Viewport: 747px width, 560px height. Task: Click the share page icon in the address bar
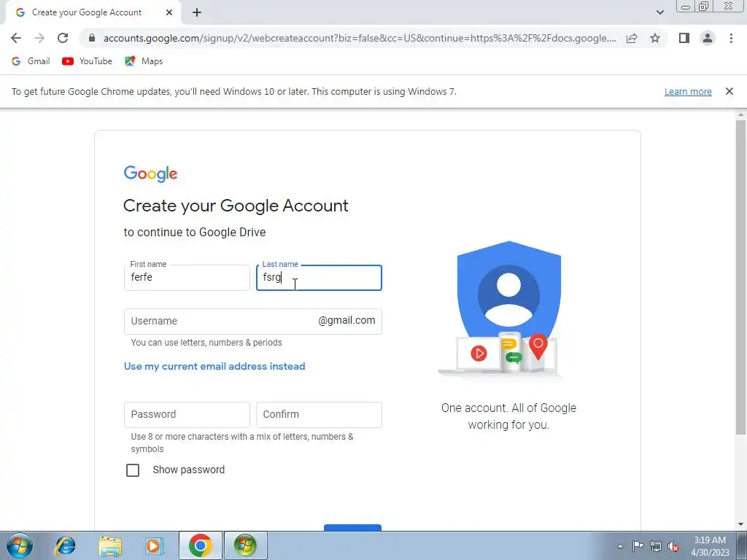(x=632, y=38)
